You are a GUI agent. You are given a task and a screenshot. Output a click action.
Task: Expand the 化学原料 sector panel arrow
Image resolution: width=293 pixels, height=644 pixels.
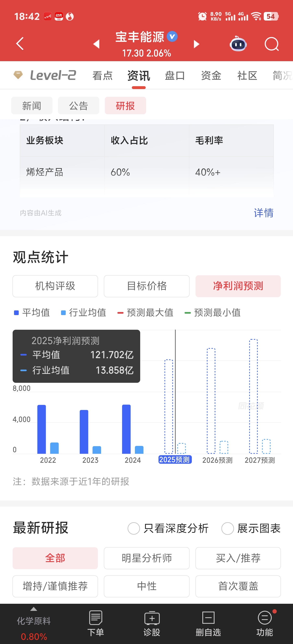(x=34, y=609)
